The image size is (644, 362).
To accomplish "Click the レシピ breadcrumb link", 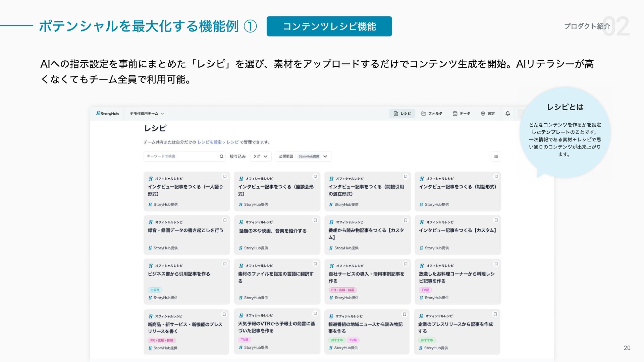I will tap(232, 142).
